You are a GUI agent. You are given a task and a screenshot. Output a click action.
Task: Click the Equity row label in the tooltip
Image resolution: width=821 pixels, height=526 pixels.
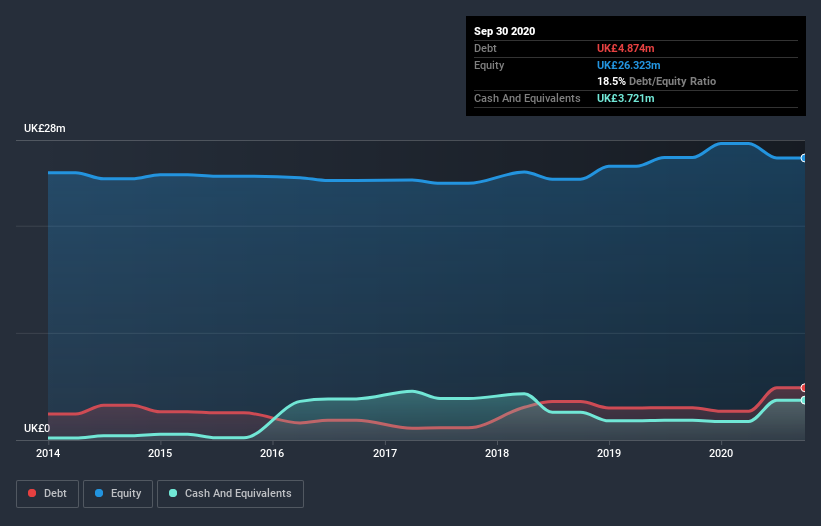point(489,65)
